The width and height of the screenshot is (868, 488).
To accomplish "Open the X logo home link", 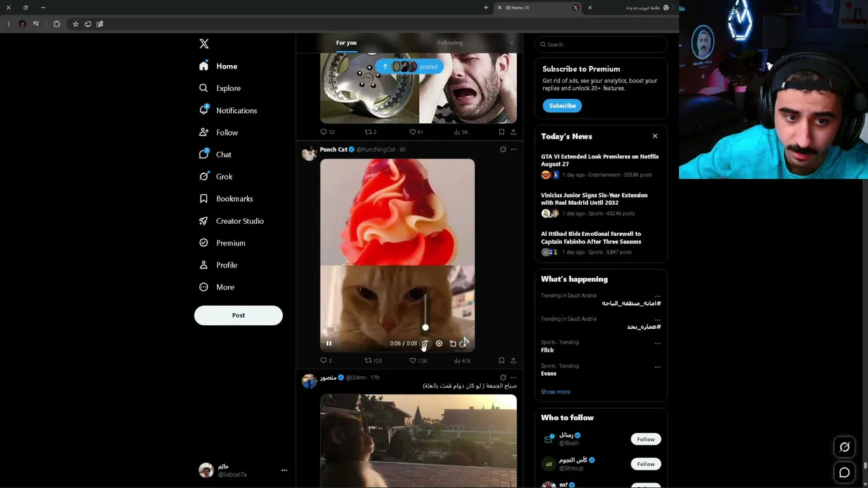I will pos(204,44).
